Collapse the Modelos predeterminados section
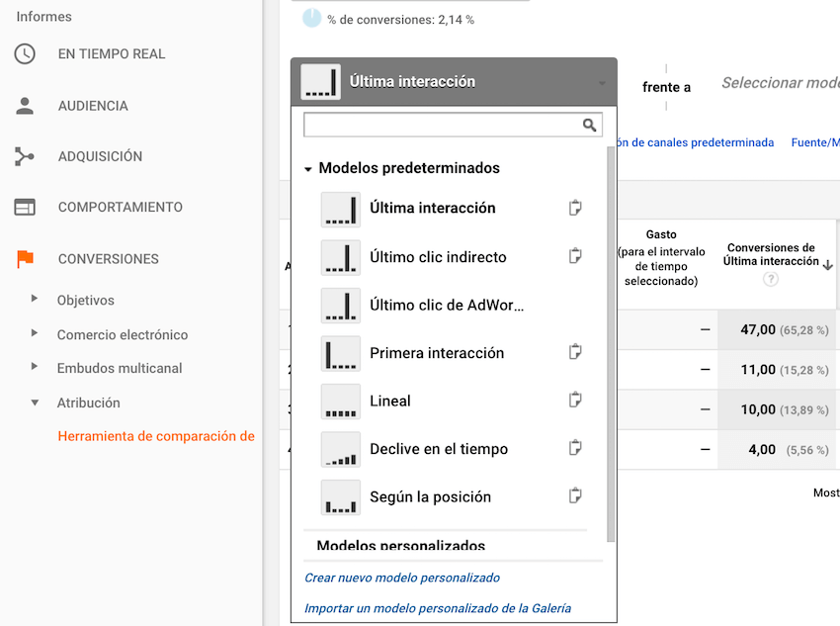This screenshot has height=626, width=840. pyautogui.click(x=308, y=169)
